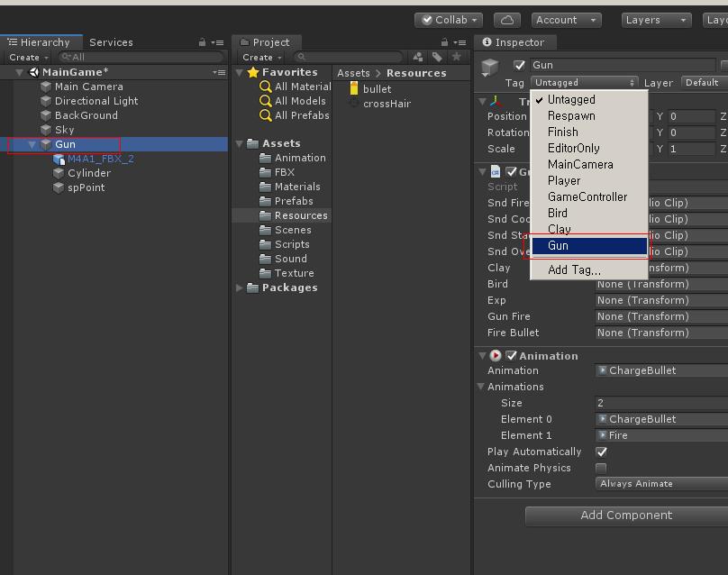
Task: Click the Hierarchy panel lock icon
Action: tap(202, 42)
